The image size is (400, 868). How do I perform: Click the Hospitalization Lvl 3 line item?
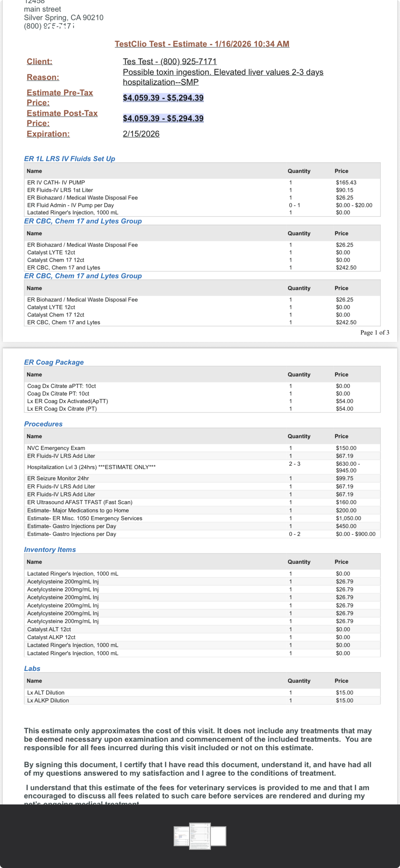(x=92, y=467)
